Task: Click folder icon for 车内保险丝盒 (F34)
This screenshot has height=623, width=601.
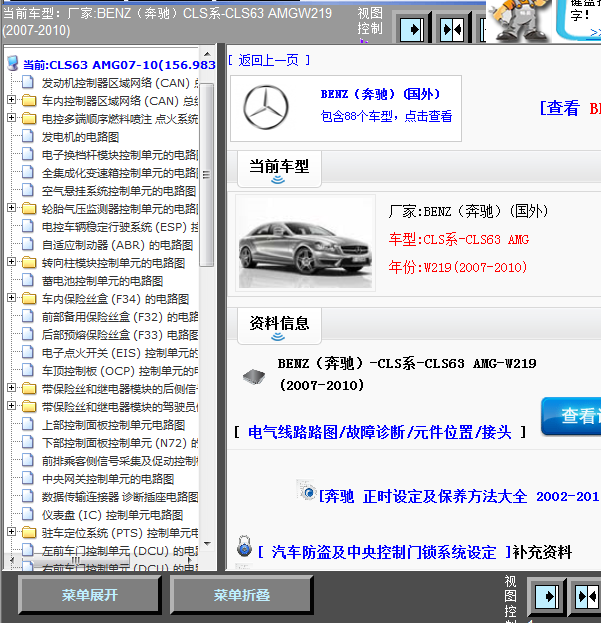Action: (29, 298)
